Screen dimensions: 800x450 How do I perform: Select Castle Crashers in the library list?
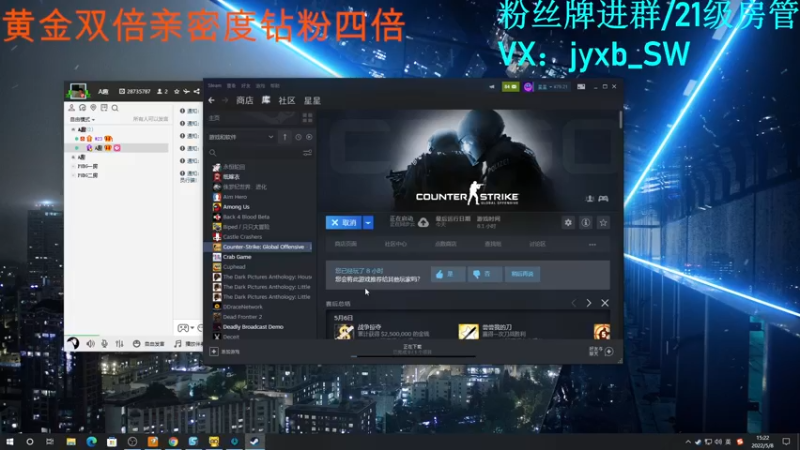(242, 237)
